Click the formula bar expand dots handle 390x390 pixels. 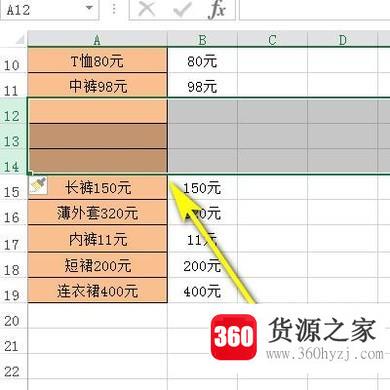114,9
